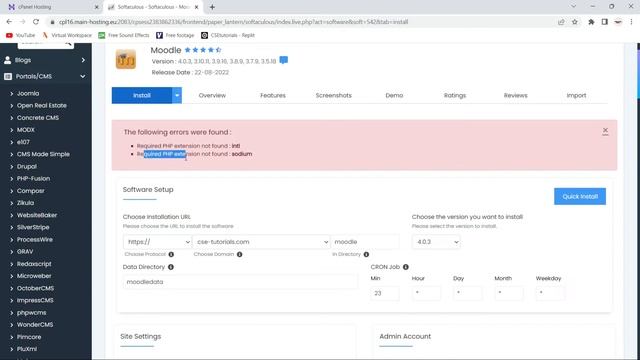
Task: Collapse Portals/CMS category in sidebar
Action: (x=45, y=76)
